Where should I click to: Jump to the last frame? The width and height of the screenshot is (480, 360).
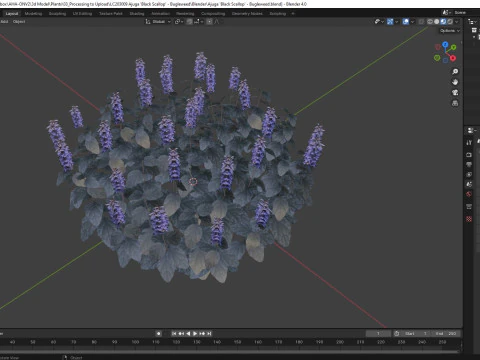click(x=209, y=333)
